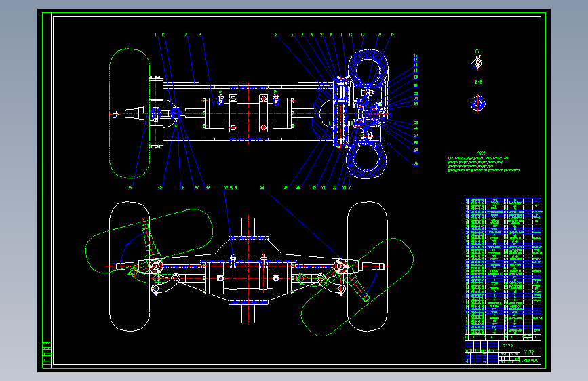588x381 pixels.
Task: Select rotated green wheel outline at upper left
Action: tap(149, 241)
